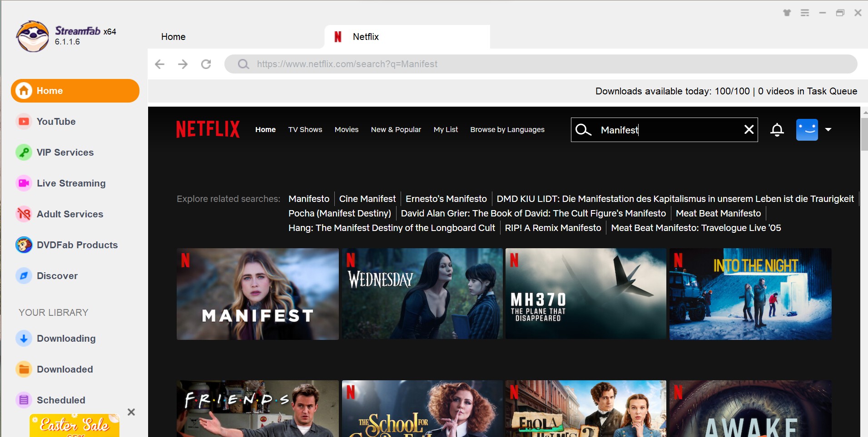Dismiss the Easter Sale banner
Viewport: 868px width, 437px height.
coord(131,412)
